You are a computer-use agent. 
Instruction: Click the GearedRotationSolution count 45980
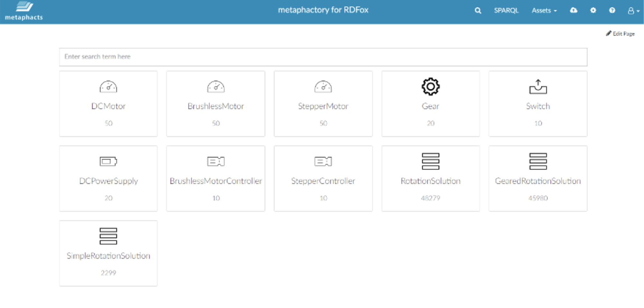pos(538,198)
